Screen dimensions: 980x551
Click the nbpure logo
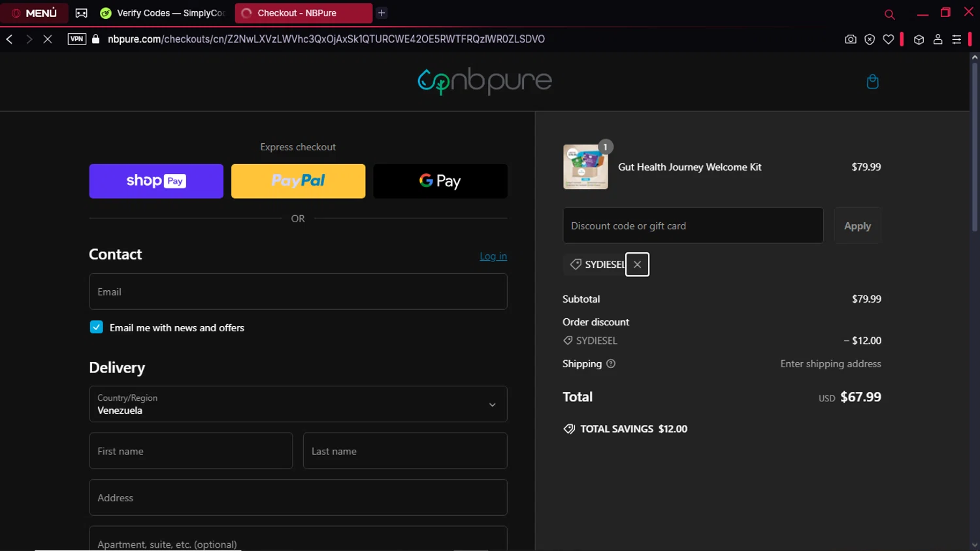point(485,82)
